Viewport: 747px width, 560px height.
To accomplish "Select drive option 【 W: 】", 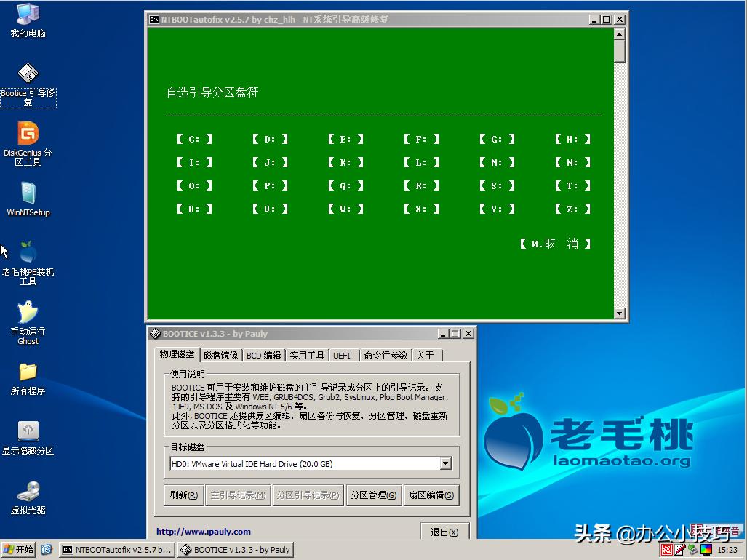I will click(x=346, y=209).
